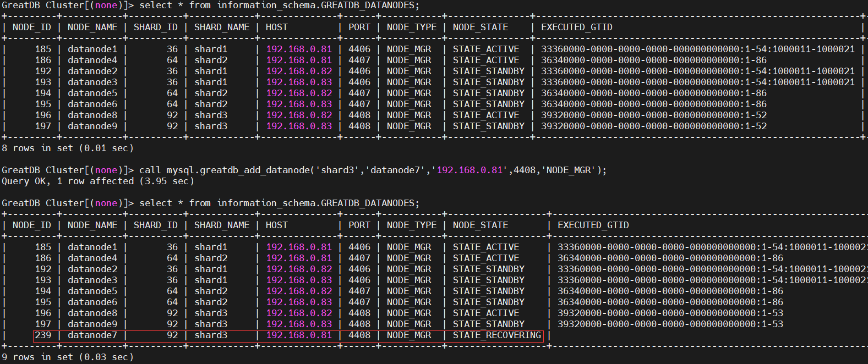Click the mysql.greatdb_add_datanode procedure name
The width and height of the screenshot is (868, 364).
pos(238,170)
